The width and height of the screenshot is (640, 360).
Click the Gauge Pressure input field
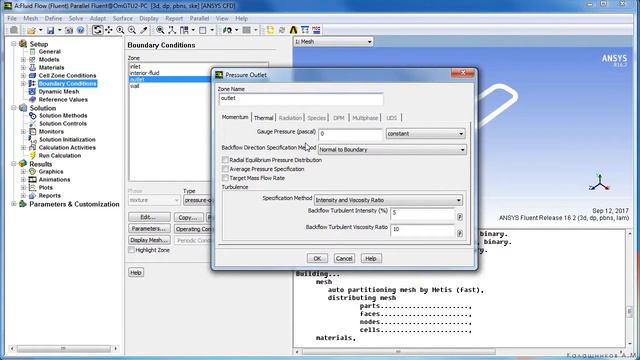tap(351, 134)
